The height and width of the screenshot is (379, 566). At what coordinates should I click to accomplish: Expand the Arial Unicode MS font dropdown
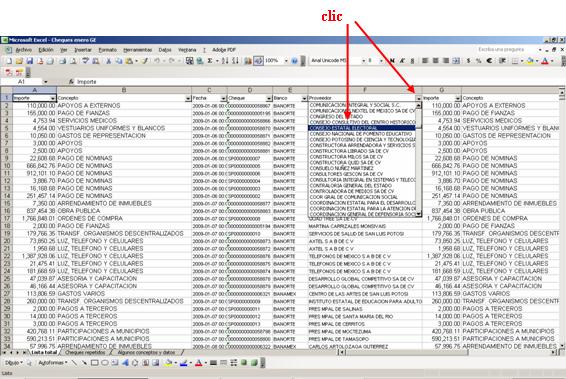click(363, 61)
